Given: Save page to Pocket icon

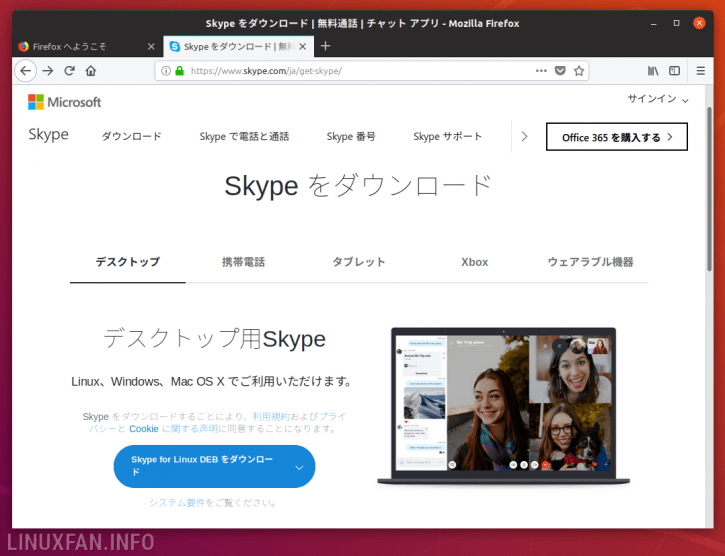Looking at the screenshot, I should pyautogui.click(x=560, y=71).
